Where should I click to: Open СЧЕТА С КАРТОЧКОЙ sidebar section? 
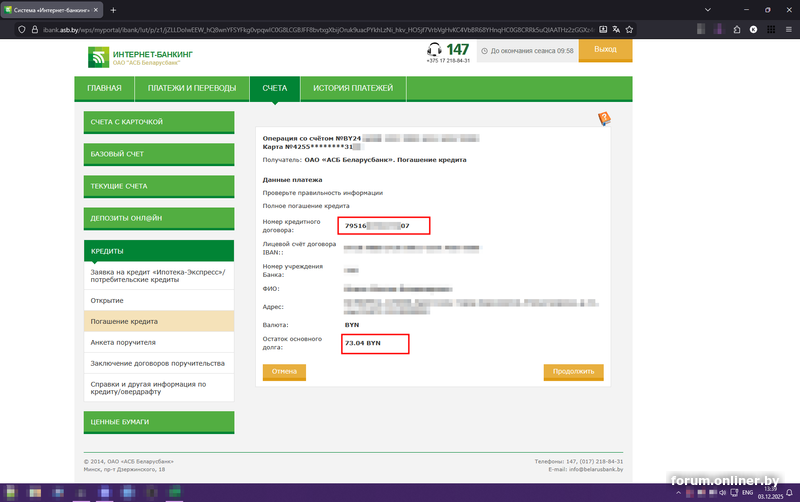point(159,122)
